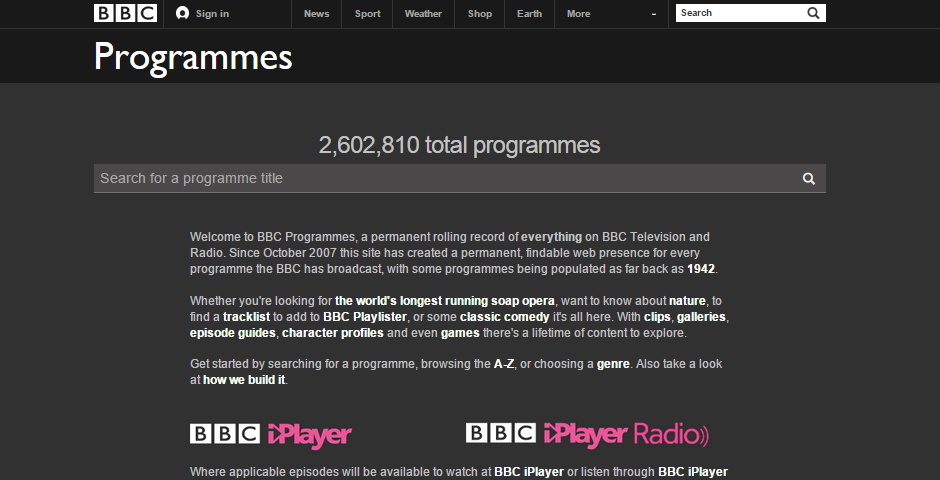Screen dimensions: 940x480
Task: Browse the 'A-Z' link
Action: (x=504, y=364)
